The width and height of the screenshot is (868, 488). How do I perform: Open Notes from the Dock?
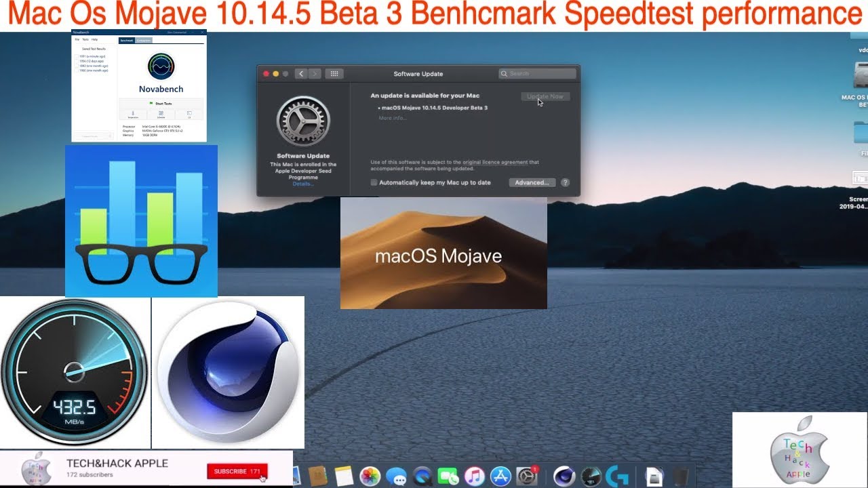344,476
